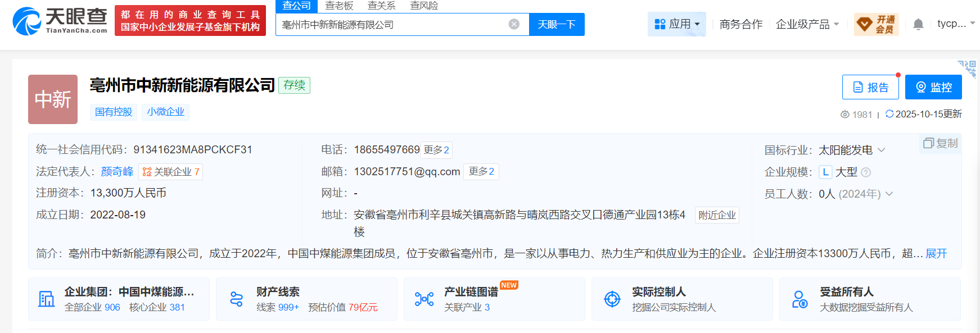
Task: Switch to the 查老板 tab
Action: [x=339, y=6]
